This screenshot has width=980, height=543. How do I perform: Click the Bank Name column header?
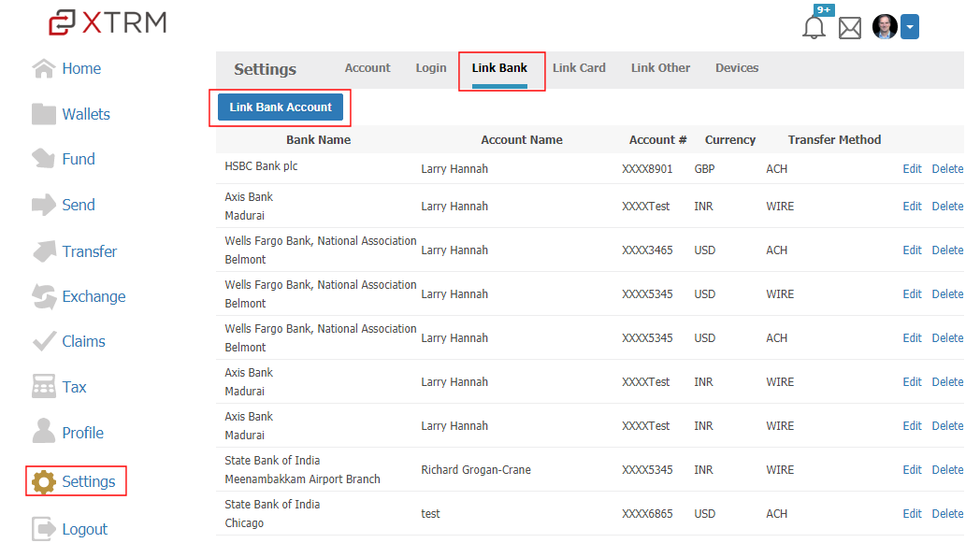point(318,140)
